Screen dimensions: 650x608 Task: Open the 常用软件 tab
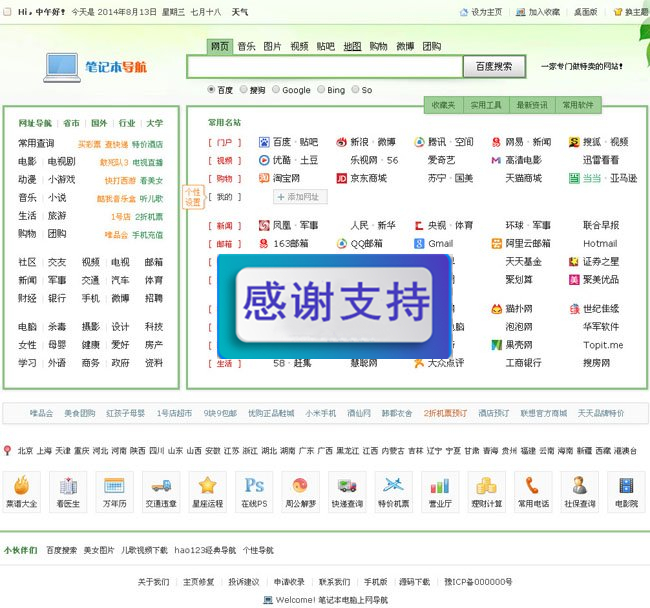click(x=578, y=105)
